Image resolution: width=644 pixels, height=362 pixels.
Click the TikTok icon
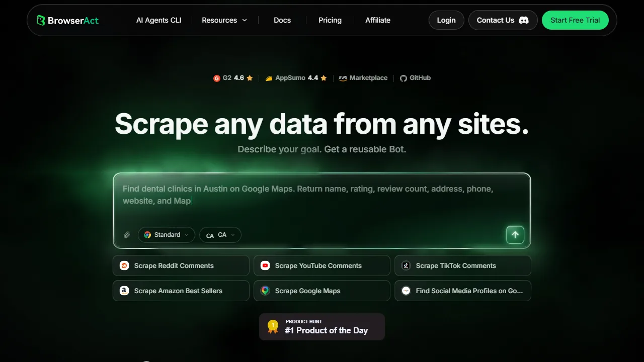click(406, 265)
